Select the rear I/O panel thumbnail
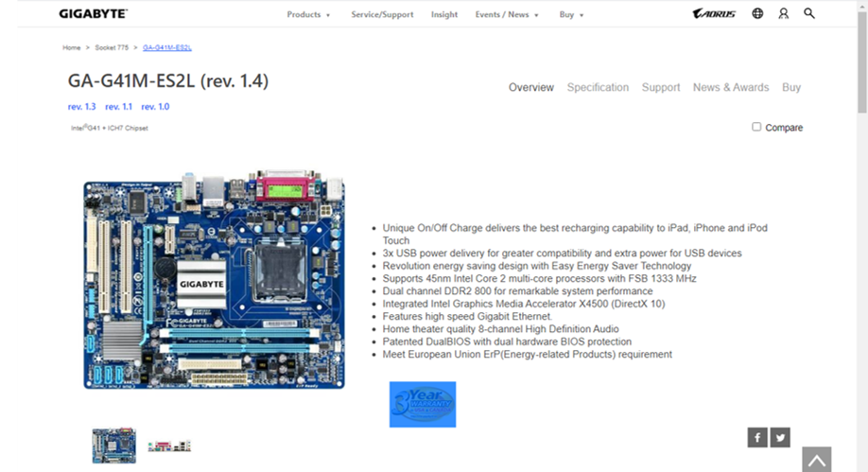The height and width of the screenshot is (472, 868). [169, 446]
